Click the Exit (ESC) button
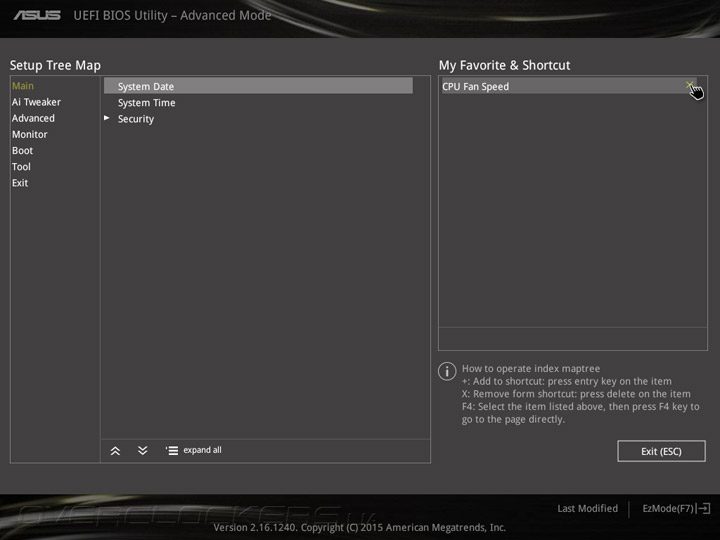This screenshot has width=720, height=540. coord(661,451)
